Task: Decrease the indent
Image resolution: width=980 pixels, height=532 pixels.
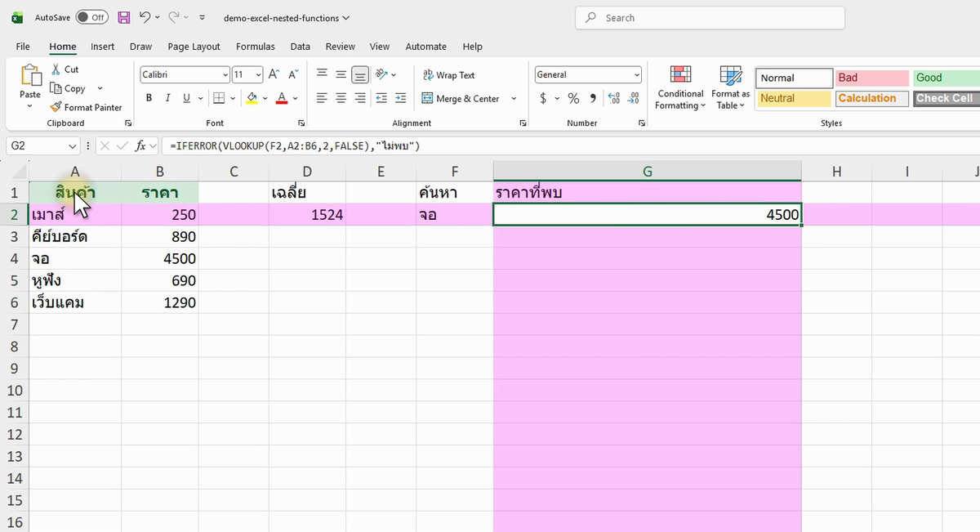Action: tap(381, 98)
